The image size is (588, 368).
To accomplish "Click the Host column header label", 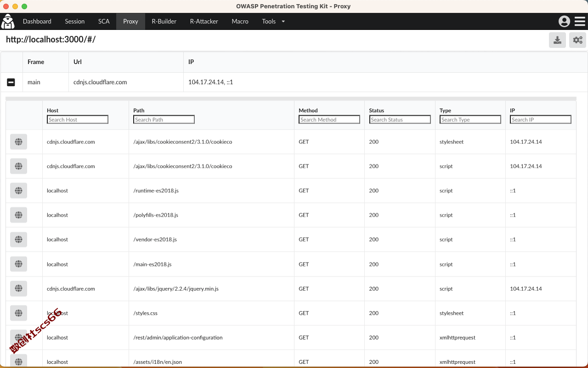I will (53, 110).
